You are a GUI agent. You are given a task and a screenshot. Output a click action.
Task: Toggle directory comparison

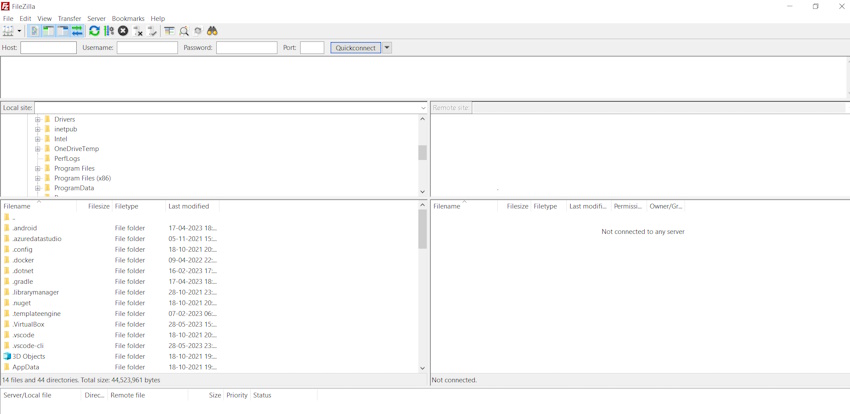pos(184,31)
